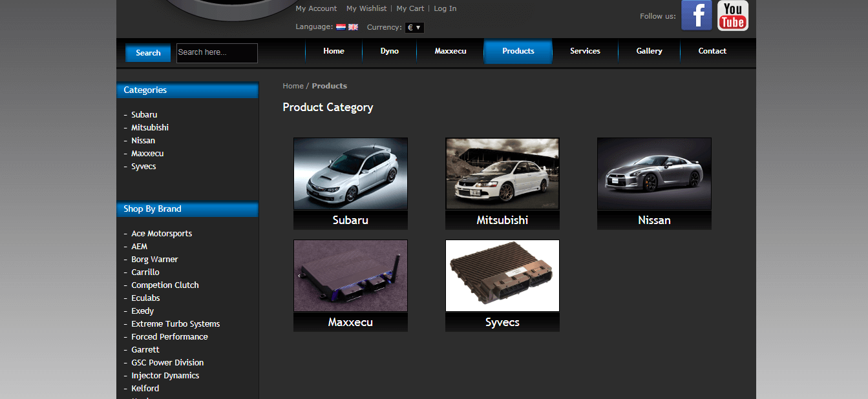Click the Search button
The height and width of the screenshot is (399, 868).
pyautogui.click(x=148, y=53)
